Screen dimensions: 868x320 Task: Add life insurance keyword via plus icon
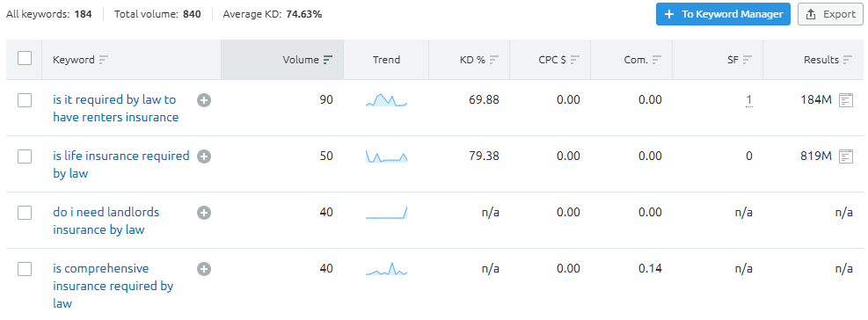tap(204, 156)
